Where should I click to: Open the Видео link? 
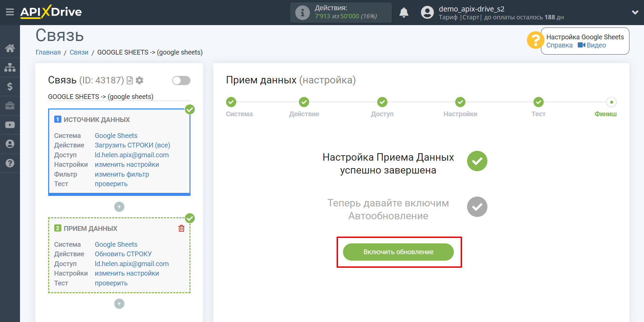point(592,45)
